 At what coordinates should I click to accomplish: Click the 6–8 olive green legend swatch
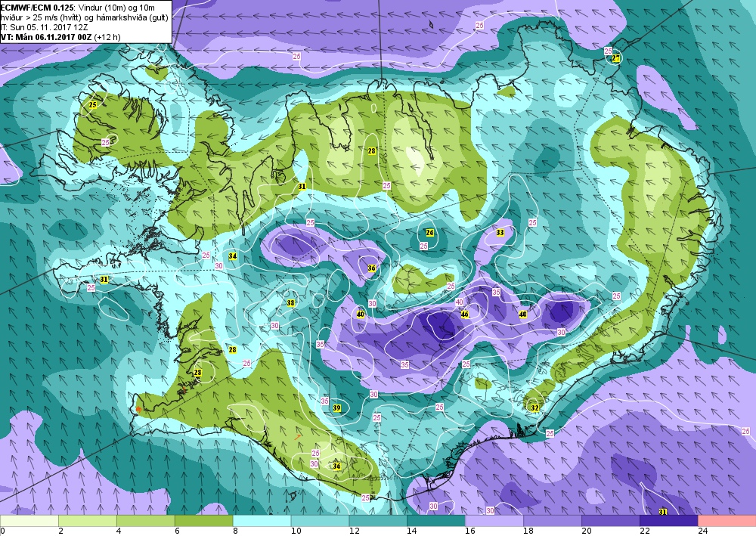click(203, 521)
